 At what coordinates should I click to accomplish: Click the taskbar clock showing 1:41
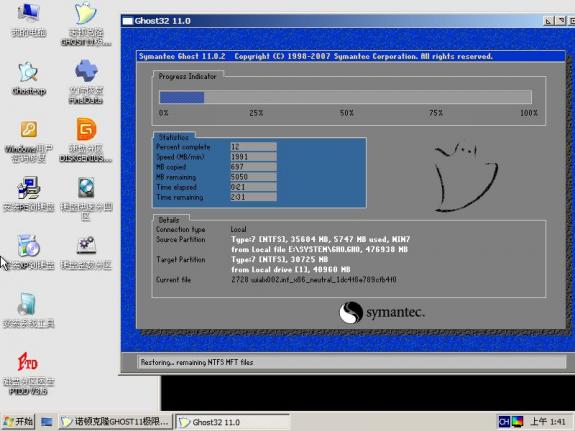[549, 421]
